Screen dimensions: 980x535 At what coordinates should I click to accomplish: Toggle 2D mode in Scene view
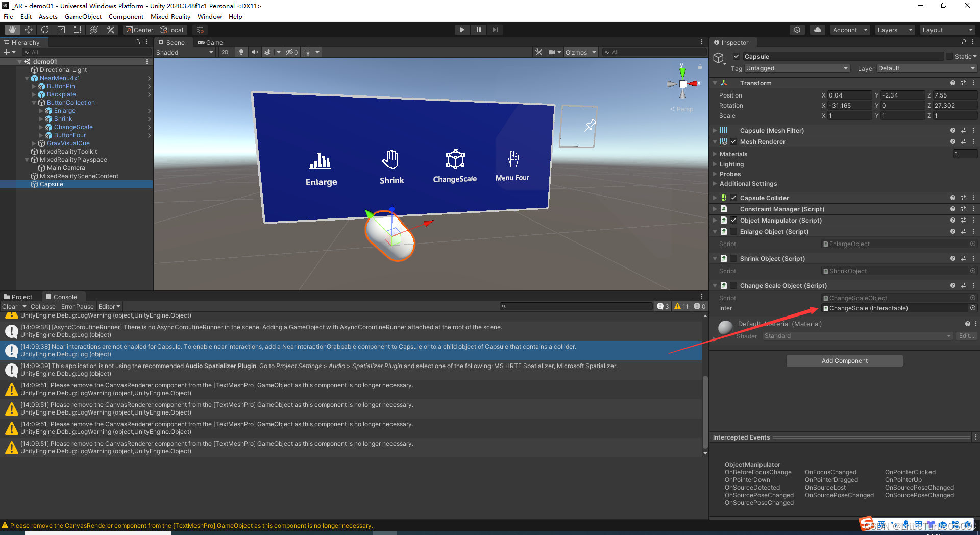tap(225, 52)
